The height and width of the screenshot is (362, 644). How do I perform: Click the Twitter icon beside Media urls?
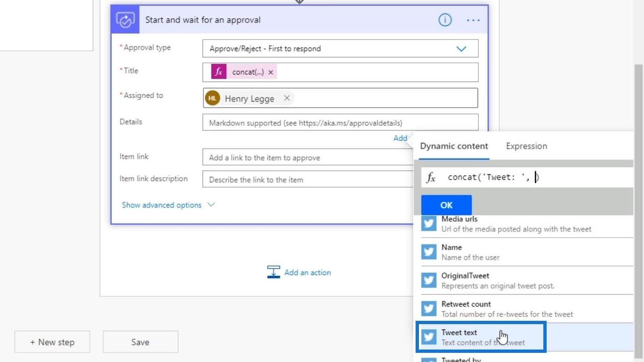coord(429,224)
